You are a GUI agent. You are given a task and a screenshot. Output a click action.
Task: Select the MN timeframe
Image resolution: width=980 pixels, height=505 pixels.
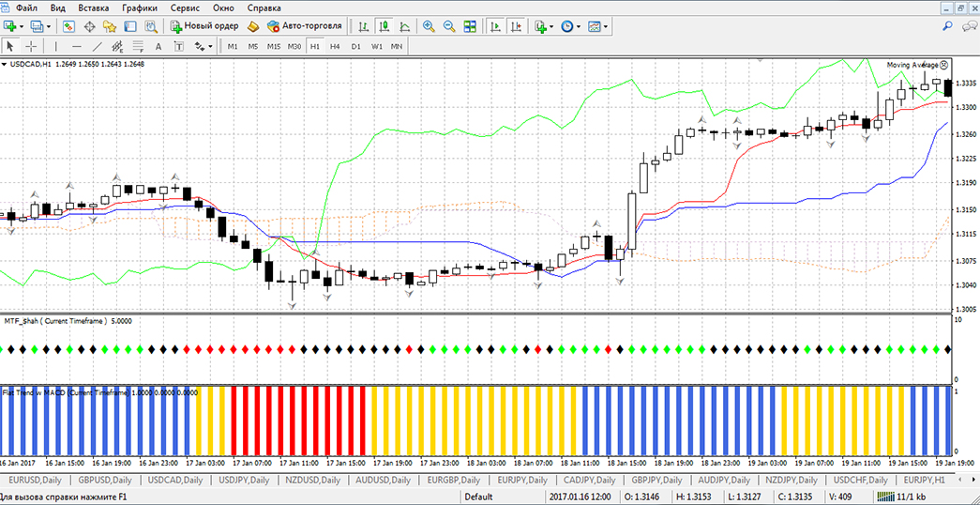coord(397,46)
